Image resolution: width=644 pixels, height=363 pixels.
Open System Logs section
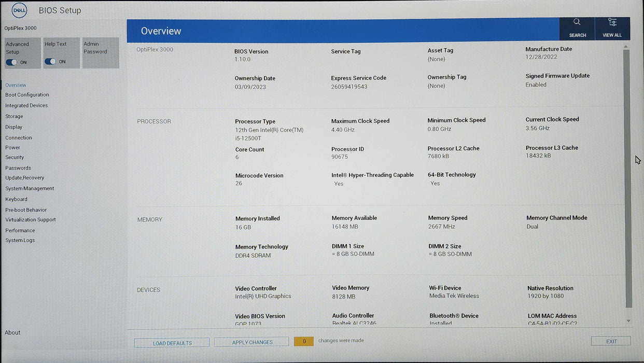20,240
